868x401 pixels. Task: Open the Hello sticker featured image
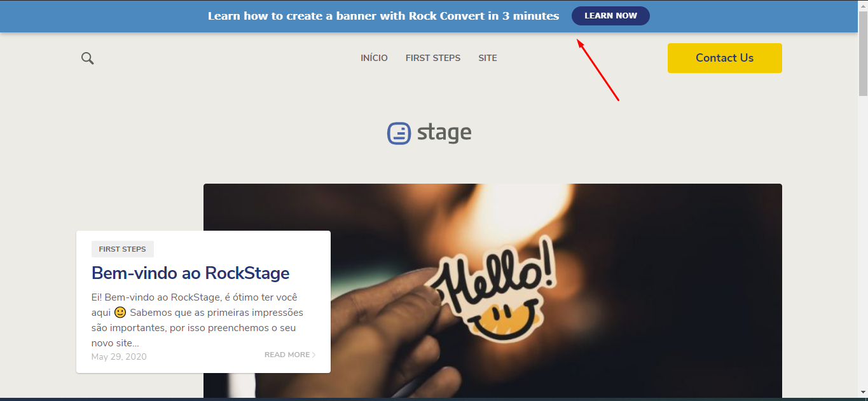pyautogui.click(x=493, y=291)
